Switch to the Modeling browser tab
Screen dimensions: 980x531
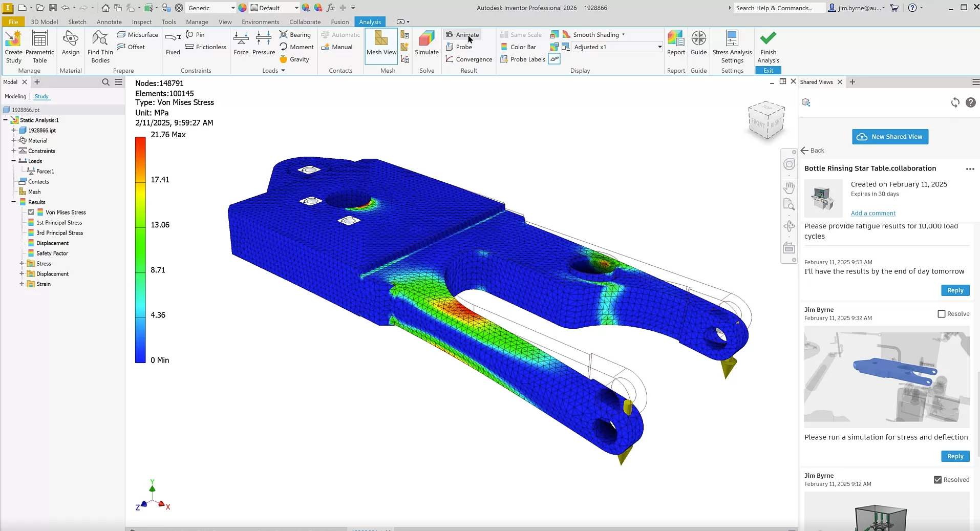pyautogui.click(x=14, y=96)
